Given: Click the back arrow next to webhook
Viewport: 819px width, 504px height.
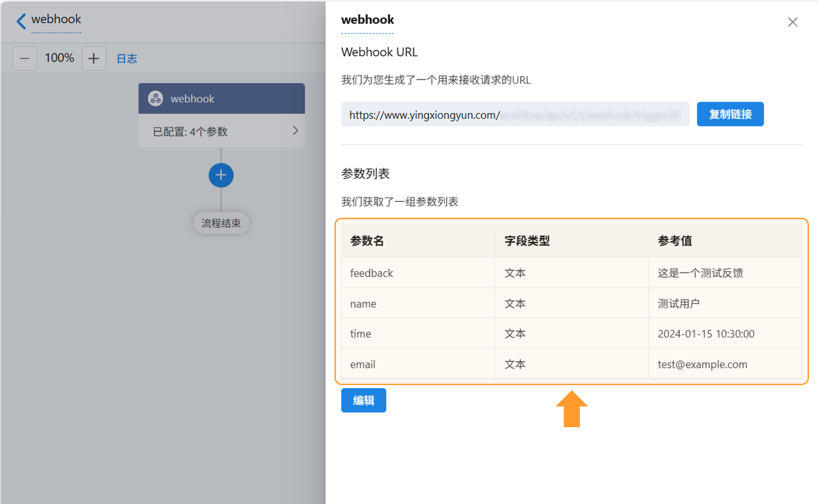Looking at the screenshot, I should tap(21, 21).
